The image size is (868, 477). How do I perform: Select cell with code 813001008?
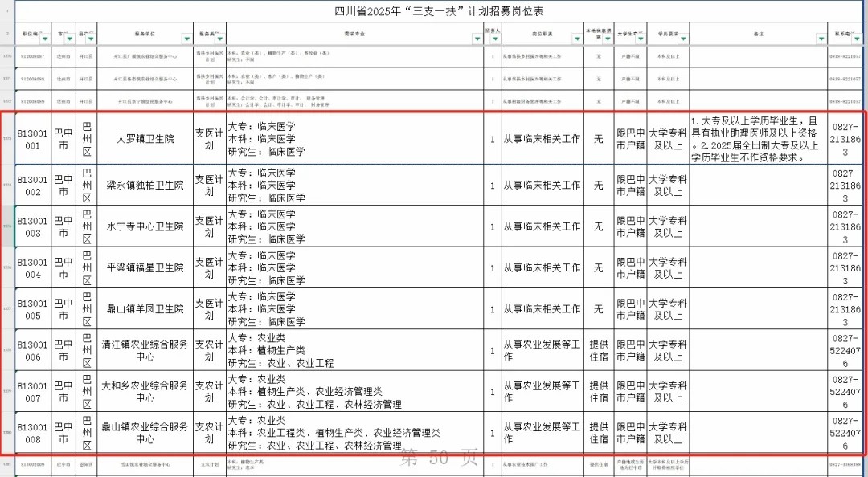click(x=33, y=433)
